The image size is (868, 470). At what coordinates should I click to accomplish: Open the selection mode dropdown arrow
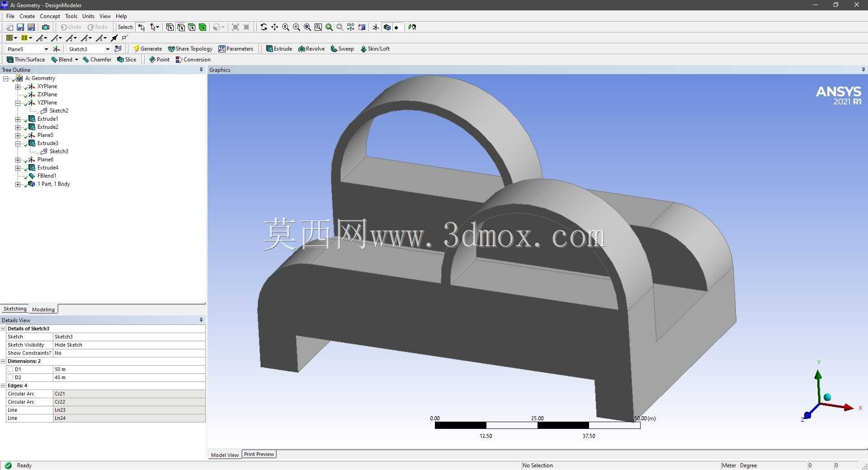tap(158, 27)
